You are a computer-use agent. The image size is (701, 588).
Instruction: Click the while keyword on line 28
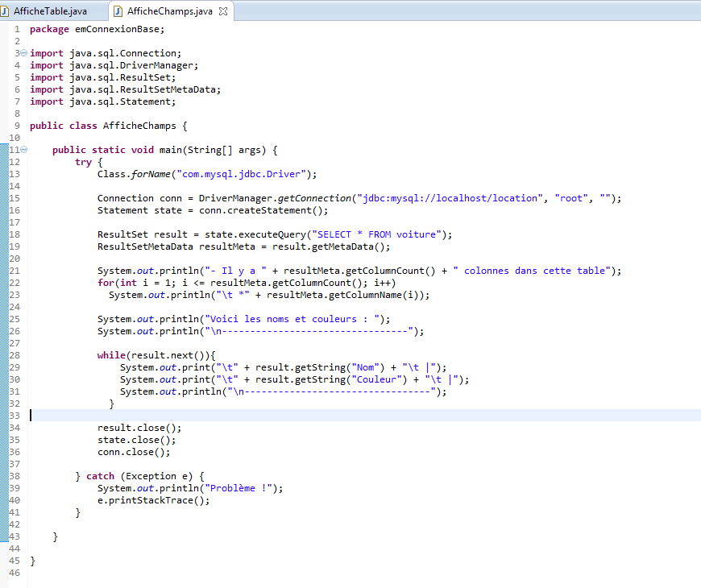pyautogui.click(x=111, y=355)
